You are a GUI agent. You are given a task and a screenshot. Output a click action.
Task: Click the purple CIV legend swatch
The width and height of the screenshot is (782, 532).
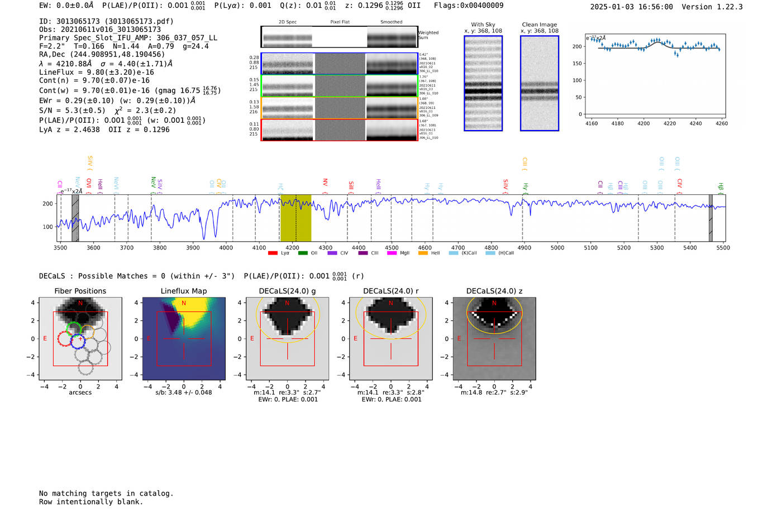pyautogui.click(x=332, y=253)
